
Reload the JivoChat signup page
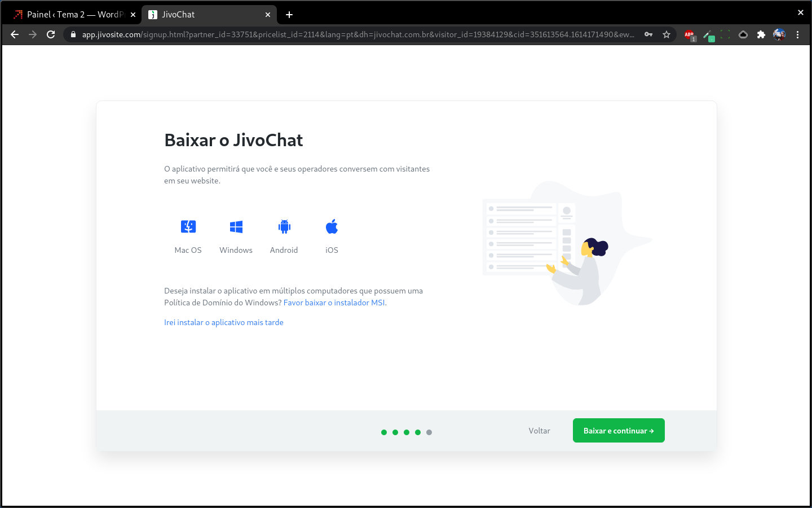pos(51,34)
